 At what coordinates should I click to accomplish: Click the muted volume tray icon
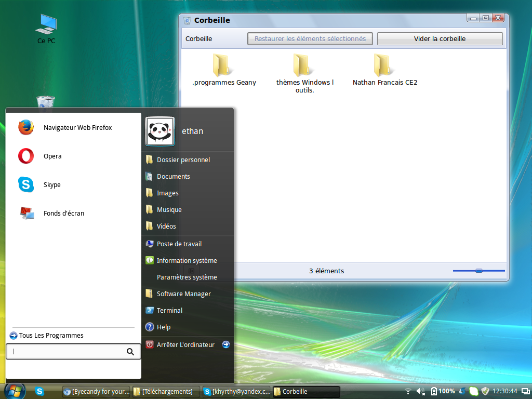pyautogui.click(x=421, y=392)
